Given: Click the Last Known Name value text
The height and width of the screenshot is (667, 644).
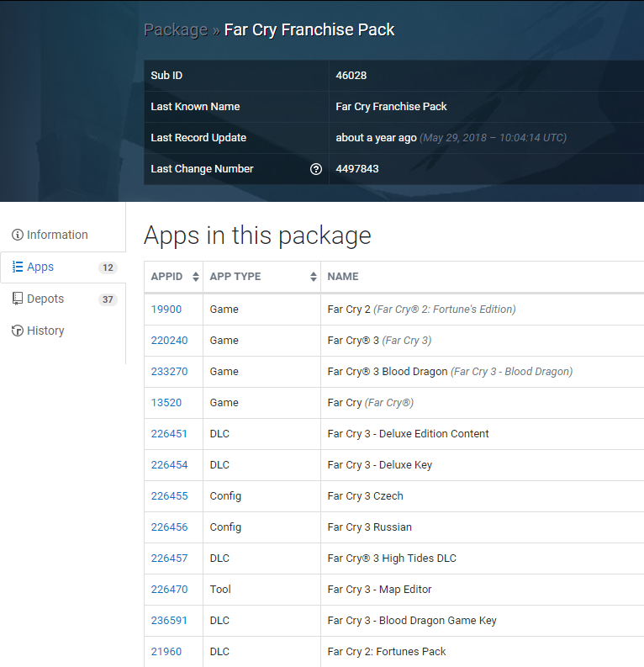Looking at the screenshot, I should click(391, 106).
